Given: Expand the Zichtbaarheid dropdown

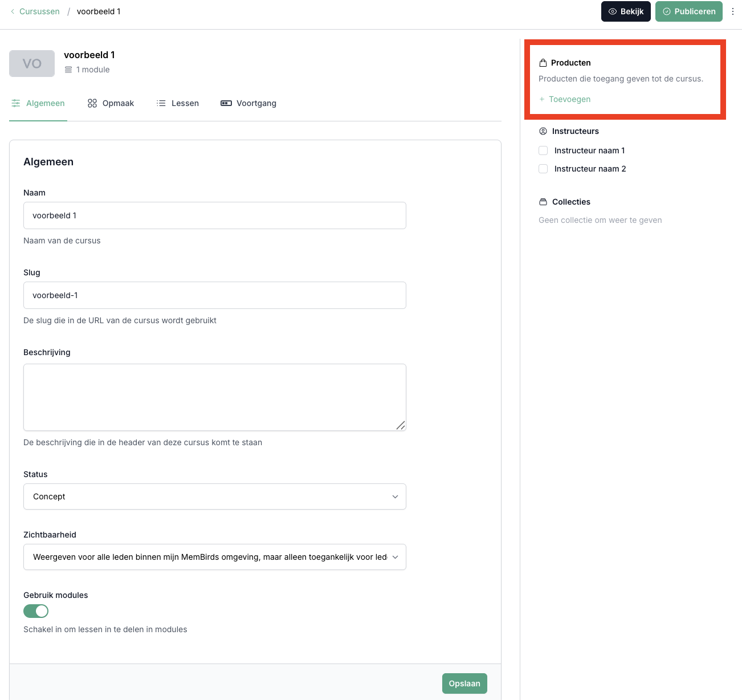Looking at the screenshot, I should tap(214, 557).
